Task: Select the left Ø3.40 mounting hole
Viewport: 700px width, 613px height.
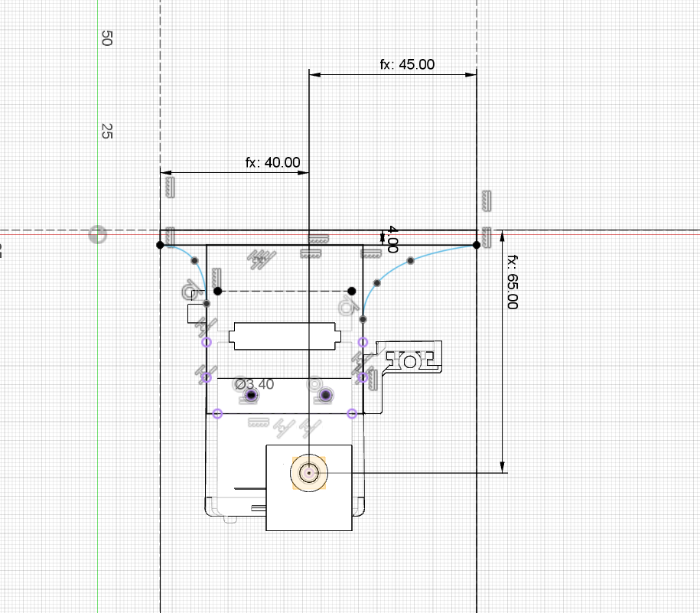Action: pyautogui.click(x=251, y=395)
